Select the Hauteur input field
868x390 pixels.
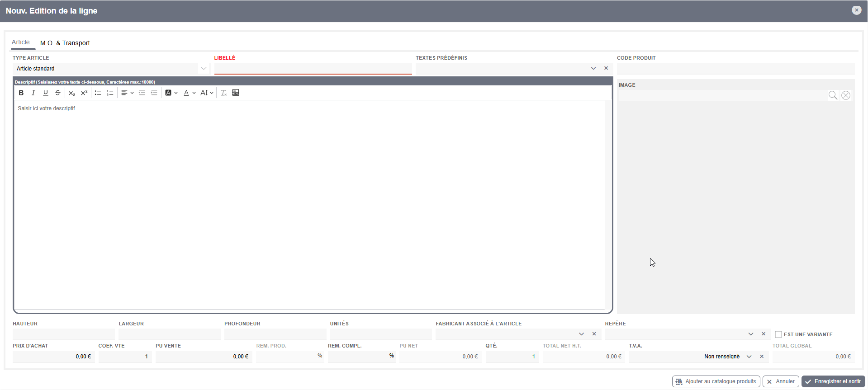pos(64,334)
